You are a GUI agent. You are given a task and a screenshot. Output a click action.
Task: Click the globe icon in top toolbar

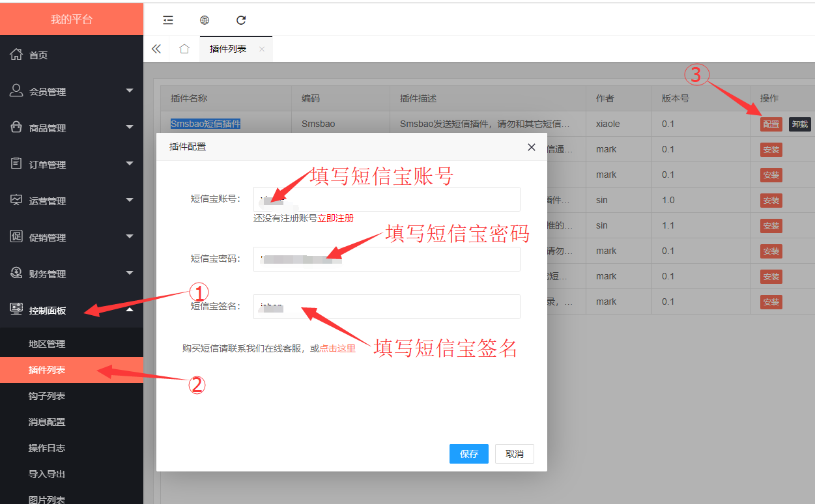(205, 20)
